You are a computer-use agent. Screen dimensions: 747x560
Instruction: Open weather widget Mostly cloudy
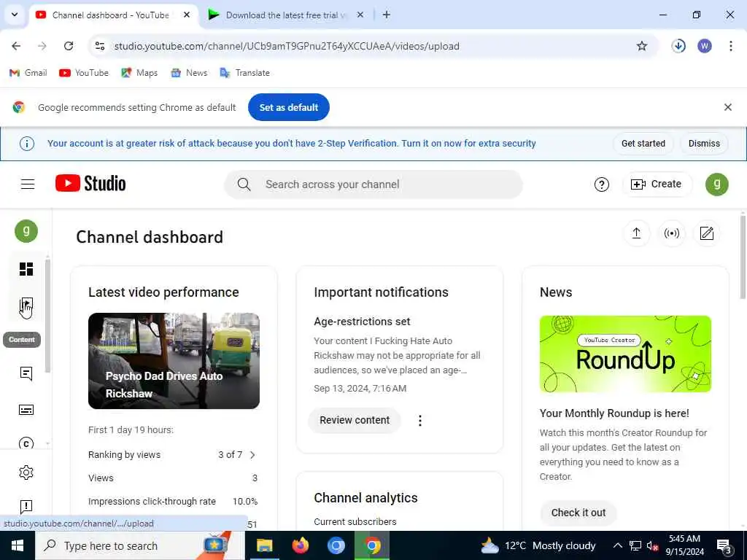point(538,545)
